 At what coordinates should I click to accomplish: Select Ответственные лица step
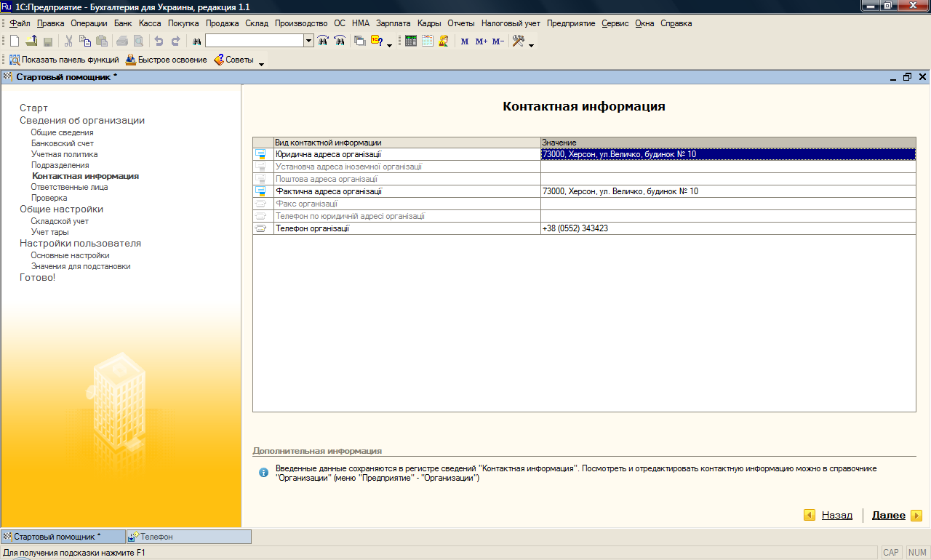pyautogui.click(x=69, y=187)
